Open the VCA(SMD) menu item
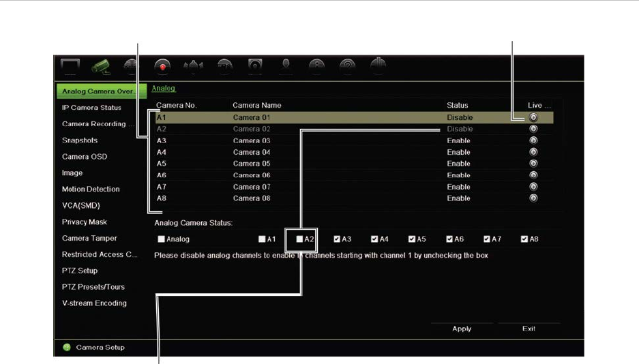This screenshot has width=639, height=364. pos(81,205)
